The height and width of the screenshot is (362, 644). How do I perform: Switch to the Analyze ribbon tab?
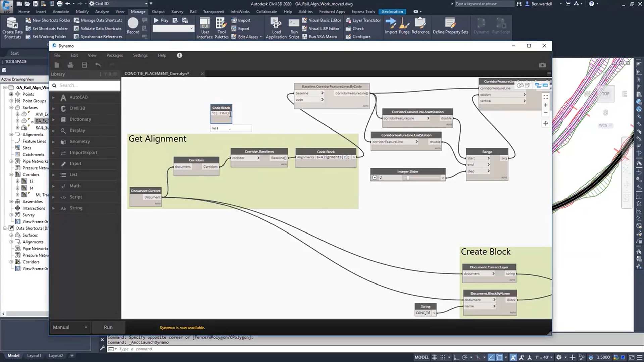tap(102, 12)
